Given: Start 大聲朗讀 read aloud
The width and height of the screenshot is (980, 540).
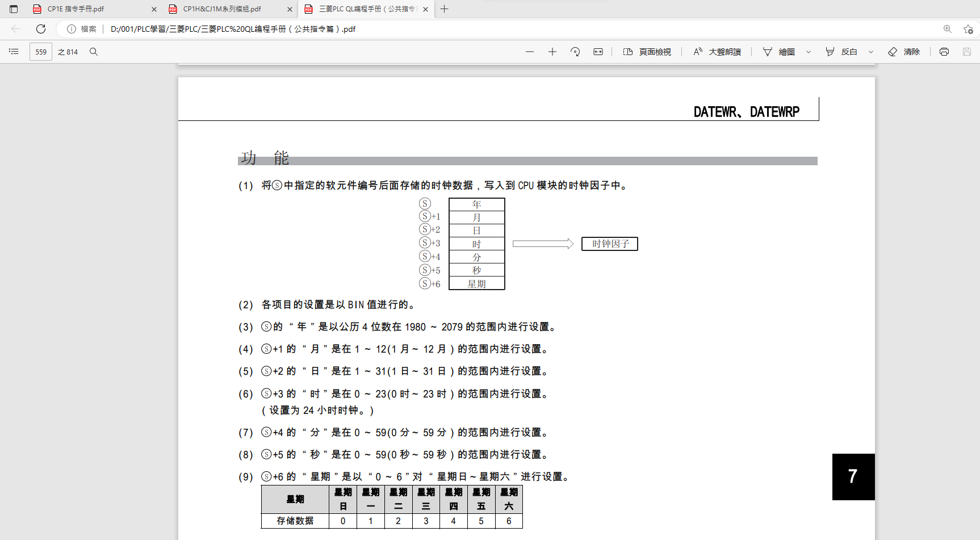Looking at the screenshot, I should pos(717,52).
